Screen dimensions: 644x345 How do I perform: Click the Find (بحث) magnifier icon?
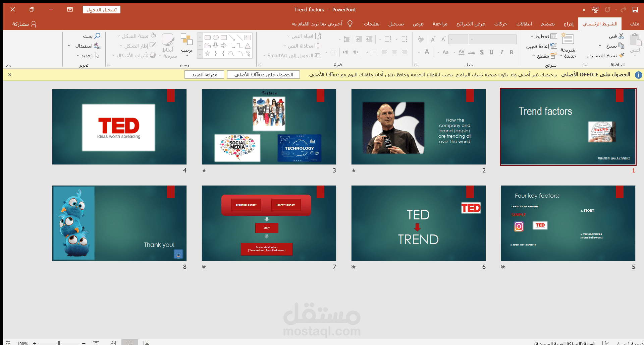(97, 36)
